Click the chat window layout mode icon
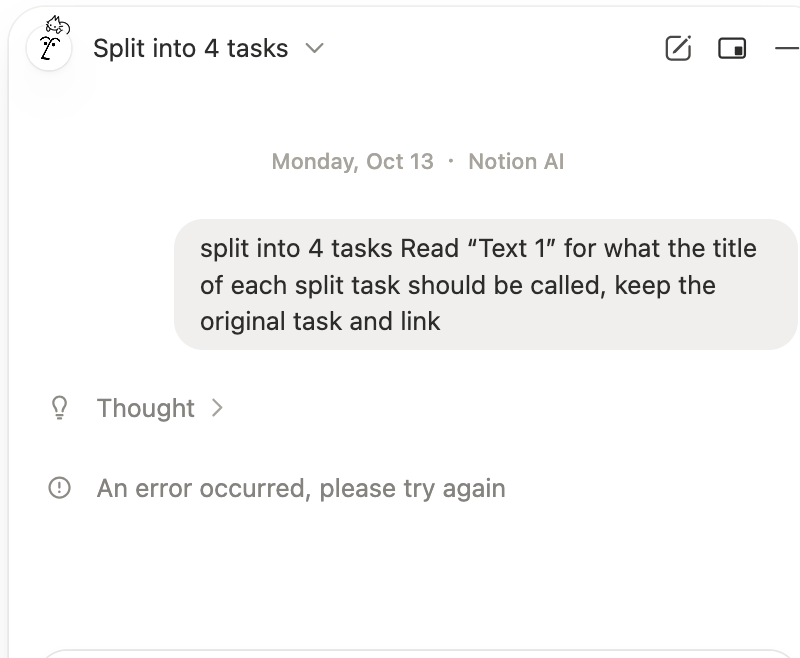Image resolution: width=800 pixels, height=658 pixels. point(732,48)
